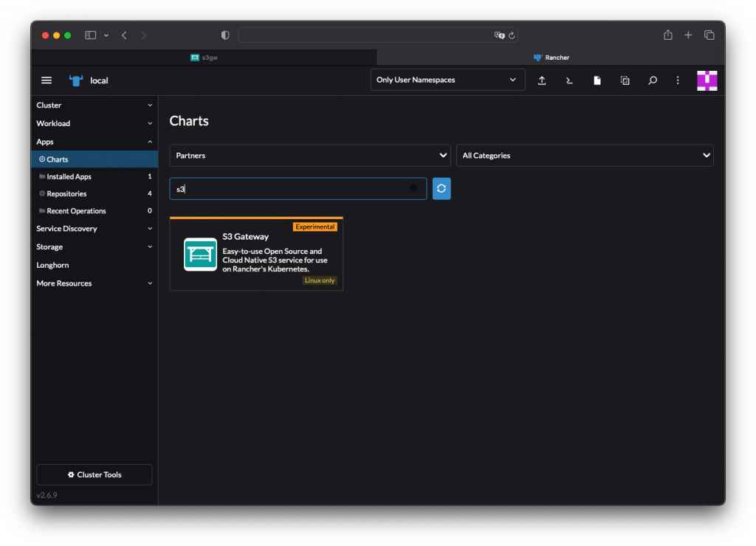Screen dimensions: 756x546
Task: Refresh charts with the blue reload button
Action: [441, 189]
